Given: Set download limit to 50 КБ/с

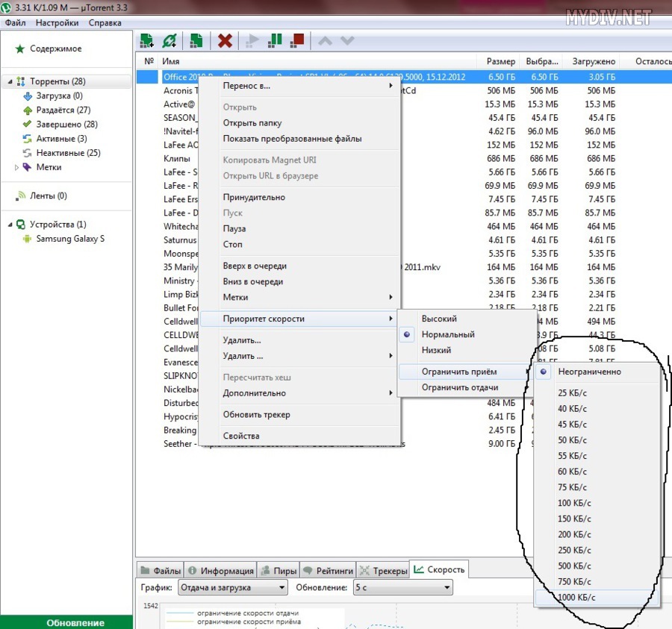Looking at the screenshot, I should (597, 440).
